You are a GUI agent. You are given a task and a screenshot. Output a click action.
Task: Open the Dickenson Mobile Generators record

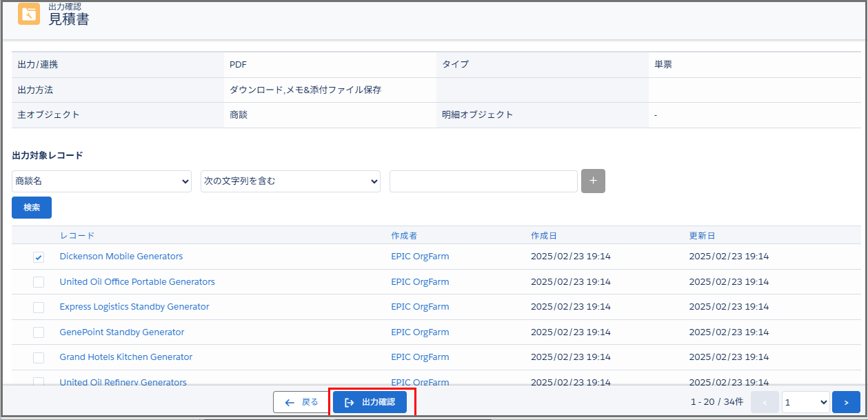click(121, 256)
